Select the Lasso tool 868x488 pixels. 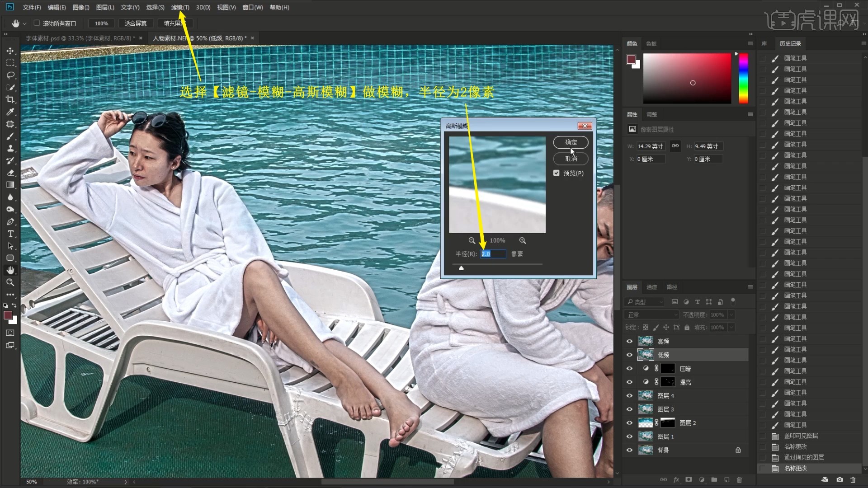(10, 75)
